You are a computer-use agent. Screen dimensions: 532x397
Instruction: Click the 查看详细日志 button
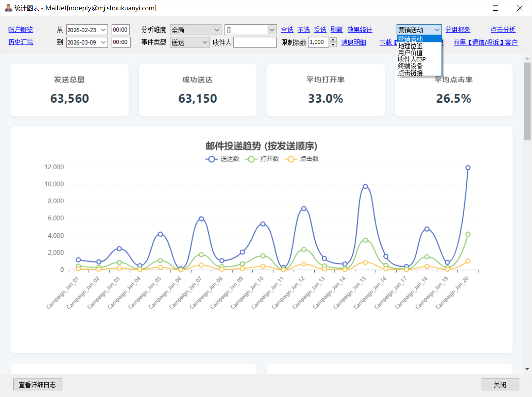coord(37,385)
